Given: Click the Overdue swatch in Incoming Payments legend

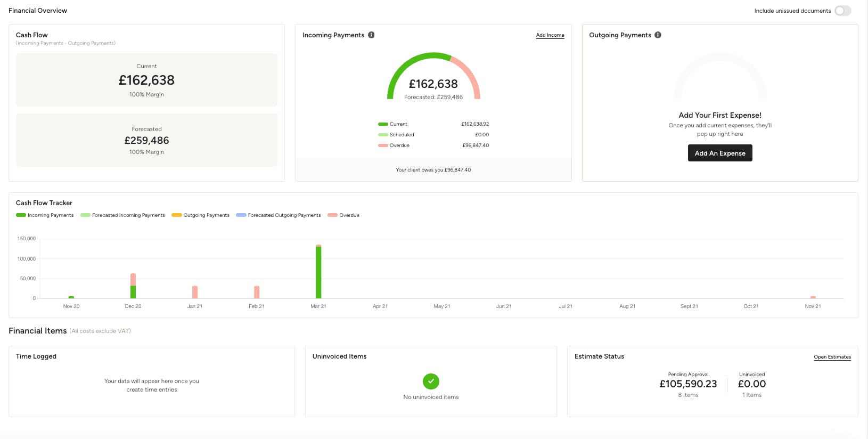Looking at the screenshot, I should pos(383,145).
